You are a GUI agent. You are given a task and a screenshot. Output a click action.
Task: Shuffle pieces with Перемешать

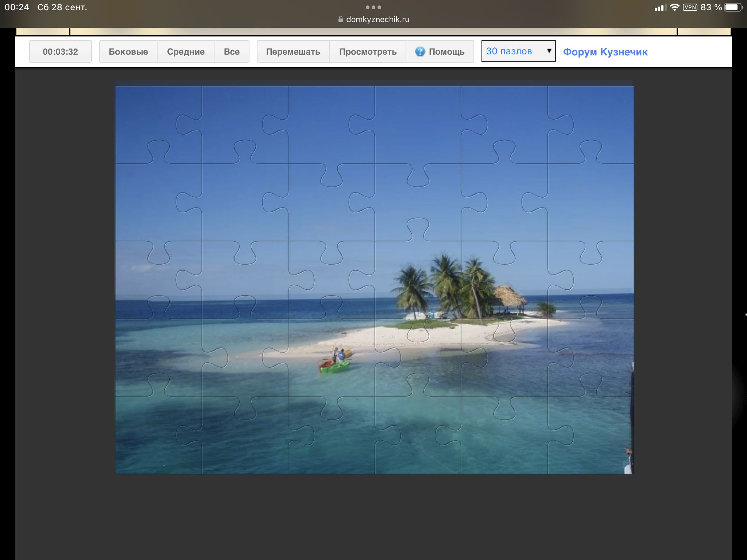point(293,52)
